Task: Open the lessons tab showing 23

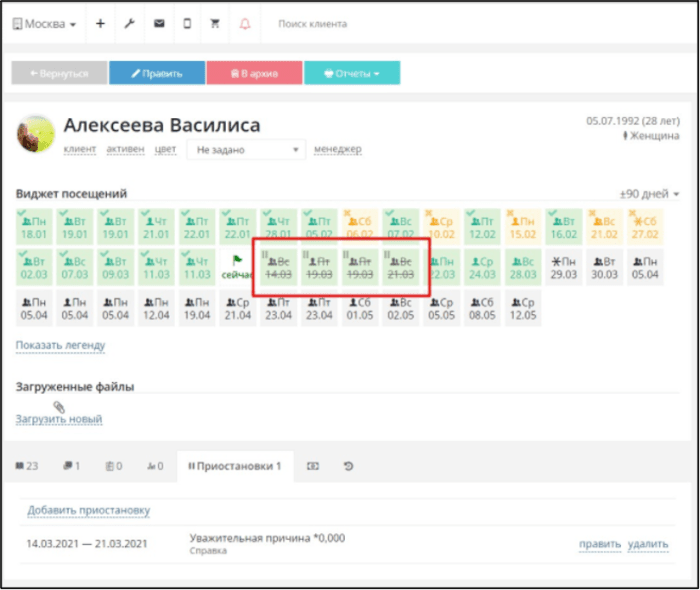Action: tap(27, 466)
